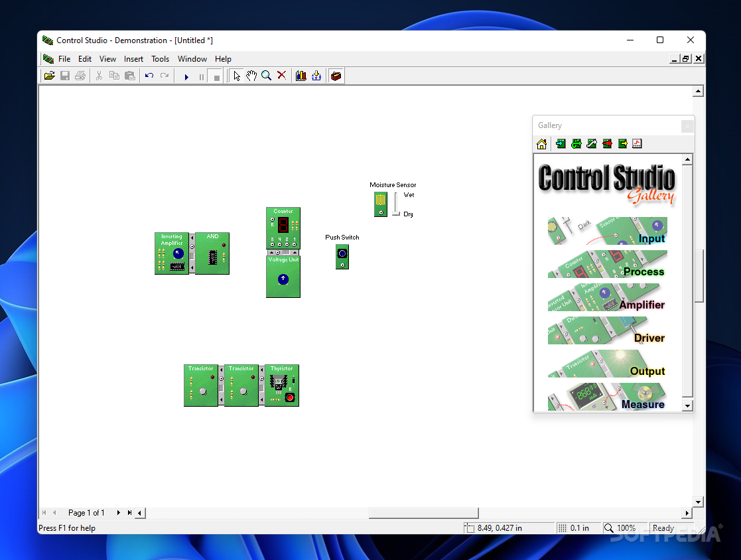Screen dimensions: 741x560
Task: Click the 100% zoom status indicator
Action: point(624,528)
